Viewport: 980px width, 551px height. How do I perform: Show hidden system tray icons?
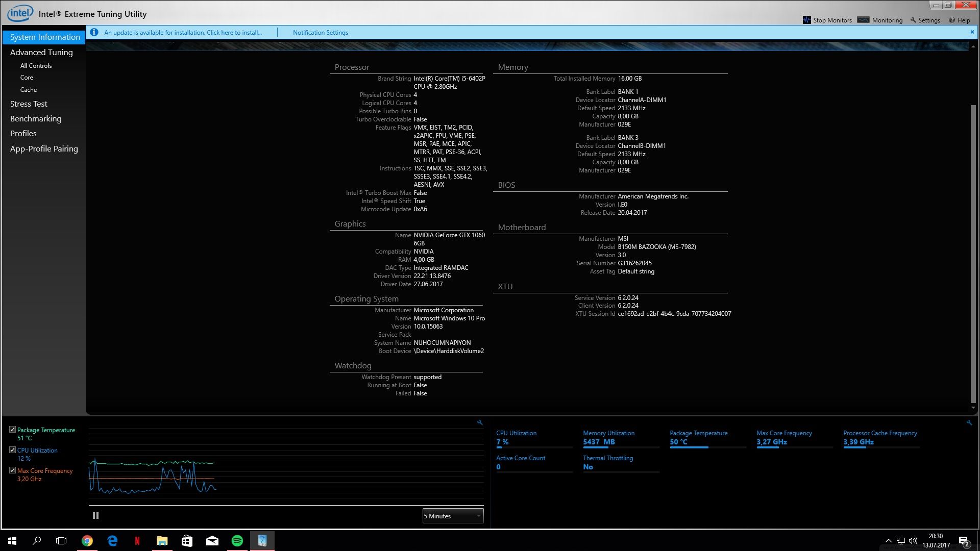click(888, 541)
